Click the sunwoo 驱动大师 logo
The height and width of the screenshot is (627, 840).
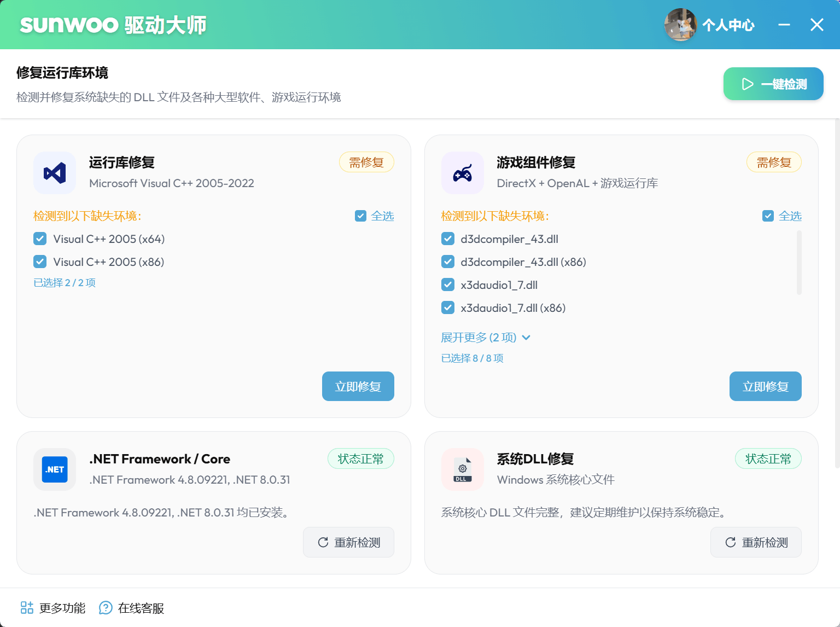tap(113, 25)
